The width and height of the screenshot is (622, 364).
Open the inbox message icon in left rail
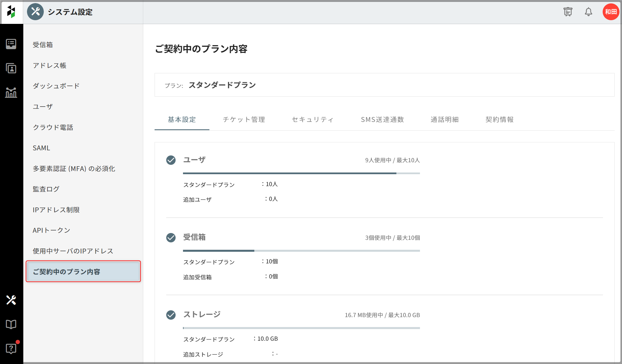click(11, 44)
